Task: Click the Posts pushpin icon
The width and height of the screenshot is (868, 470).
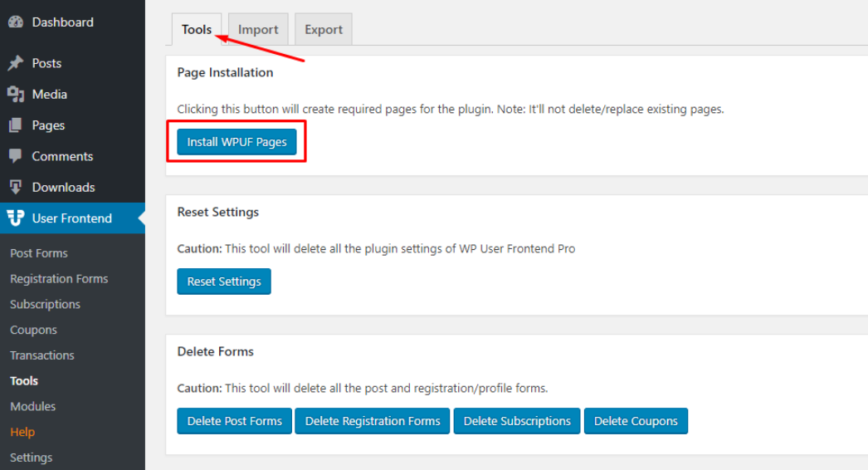Action: (16, 63)
